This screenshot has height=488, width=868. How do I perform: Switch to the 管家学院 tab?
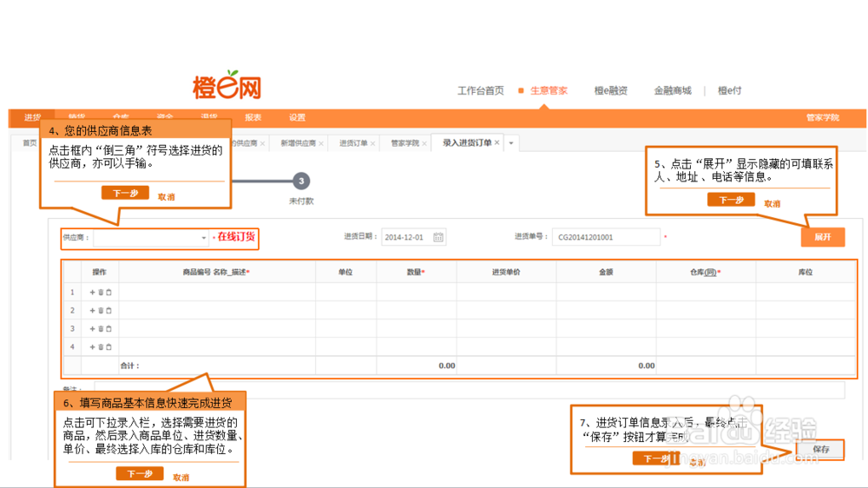(404, 143)
